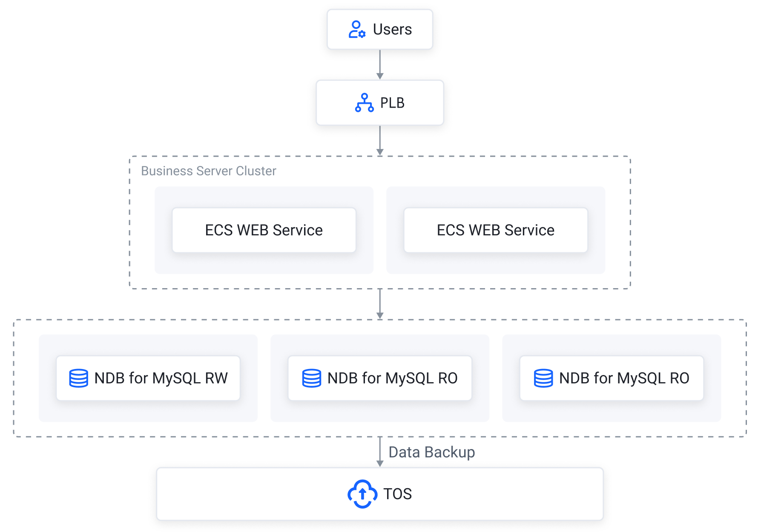
Task: Select the arrow from PLB to server cluster
Action: tap(380, 140)
